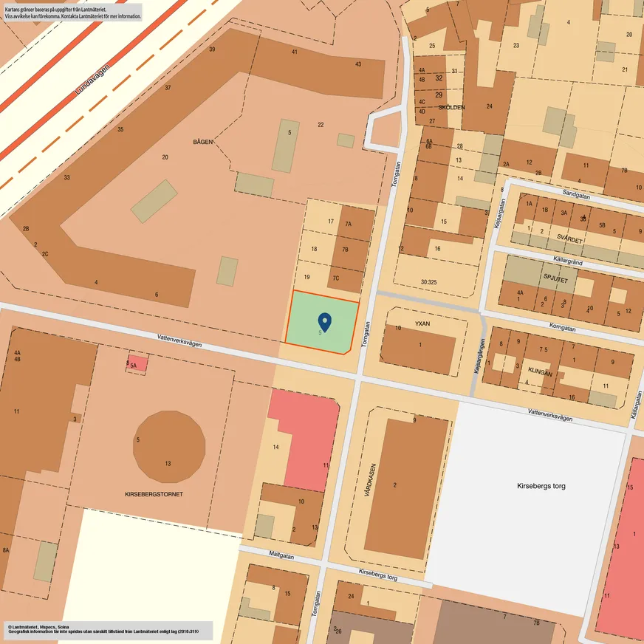
Task: Click the pink building labeled 5A
Action: [x=137, y=363]
